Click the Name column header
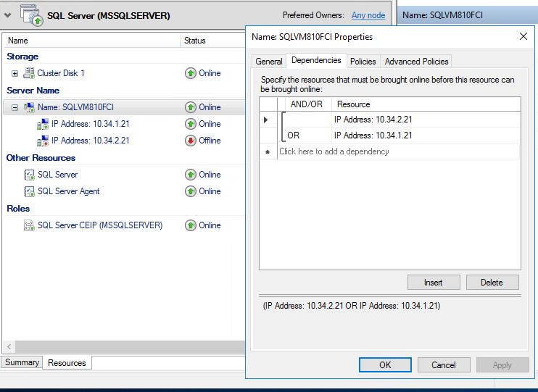538x392 pixels. pos(91,41)
